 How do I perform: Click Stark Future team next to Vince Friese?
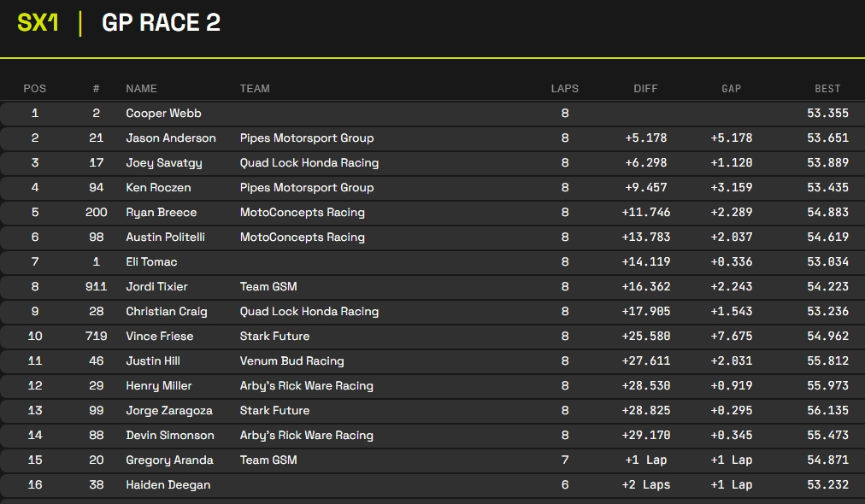(274, 336)
